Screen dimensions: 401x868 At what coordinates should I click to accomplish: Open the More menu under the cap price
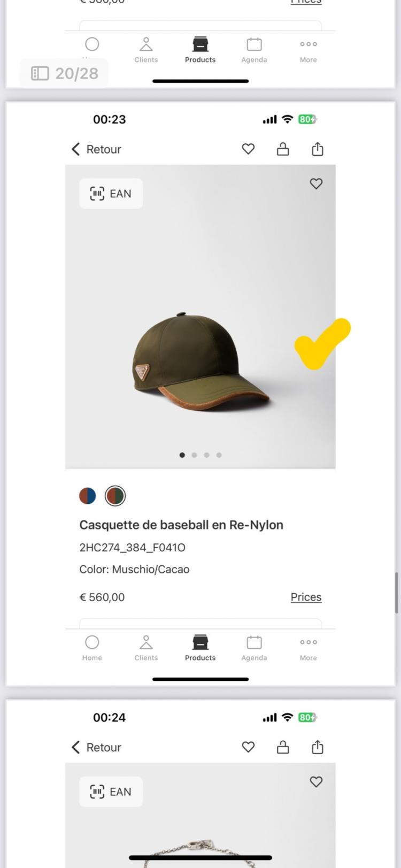coord(308,647)
